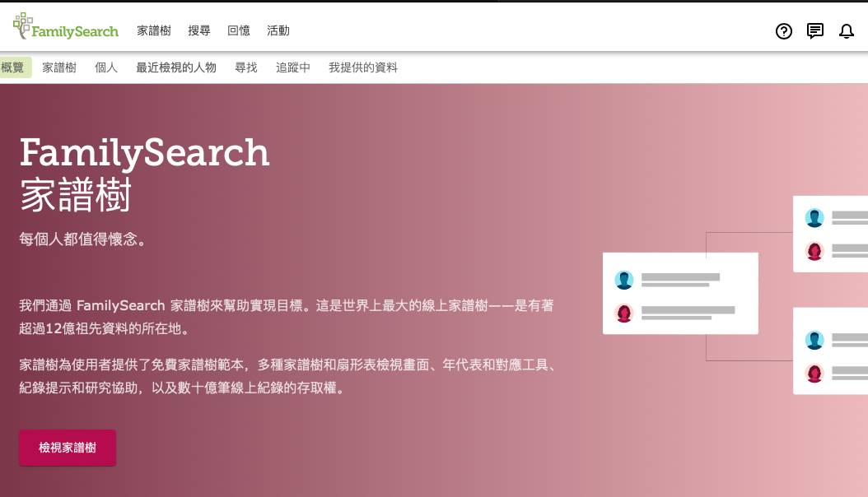
Task: Switch to the 我提供的資料 tab
Action: coord(363,67)
